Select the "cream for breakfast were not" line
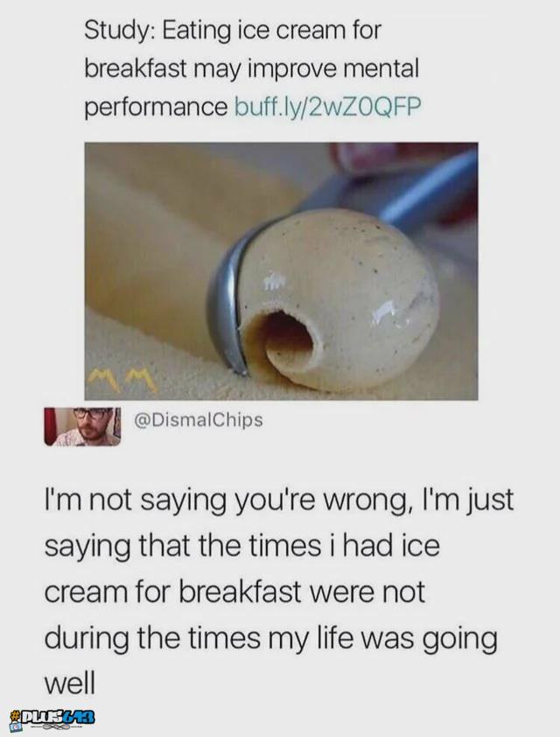 234,592
